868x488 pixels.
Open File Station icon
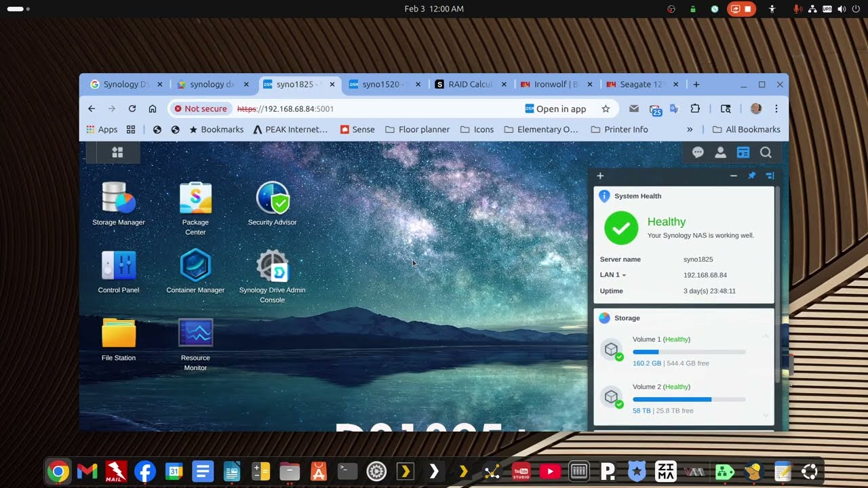[119, 339]
